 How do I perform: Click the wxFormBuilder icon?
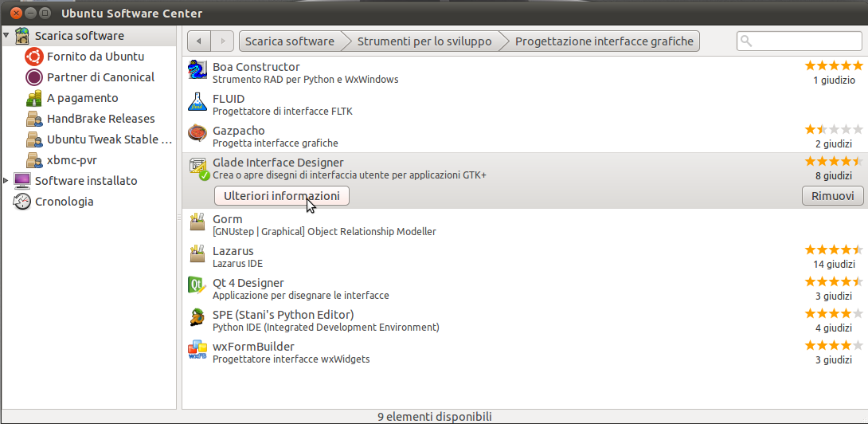(197, 350)
